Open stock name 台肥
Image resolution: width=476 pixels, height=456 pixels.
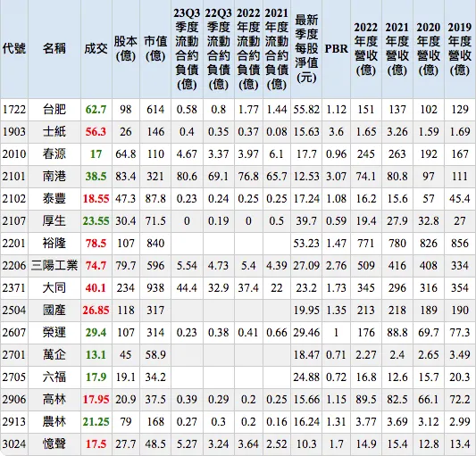[x=54, y=110]
